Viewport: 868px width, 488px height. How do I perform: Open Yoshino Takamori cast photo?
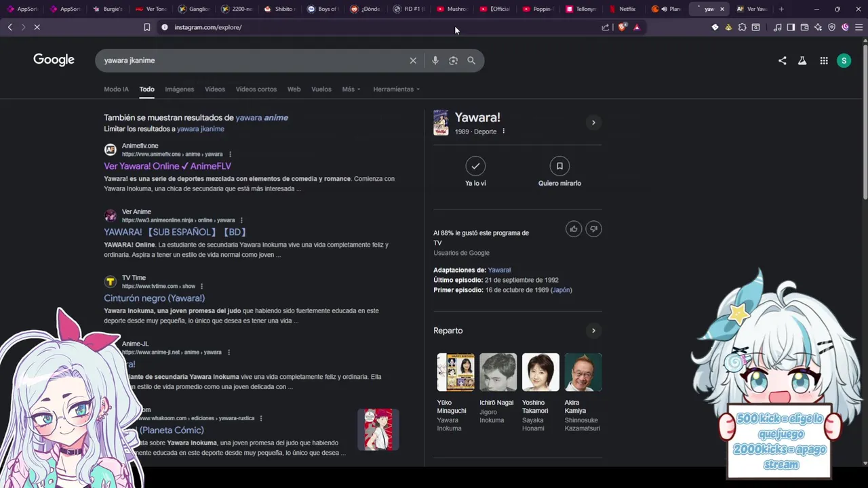[x=540, y=372]
